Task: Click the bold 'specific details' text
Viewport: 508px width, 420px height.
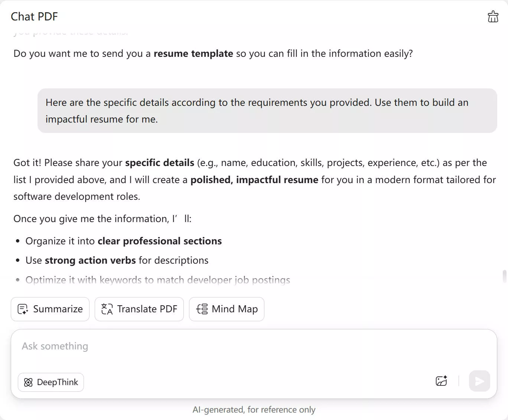Action: click(x=160, y=163)
